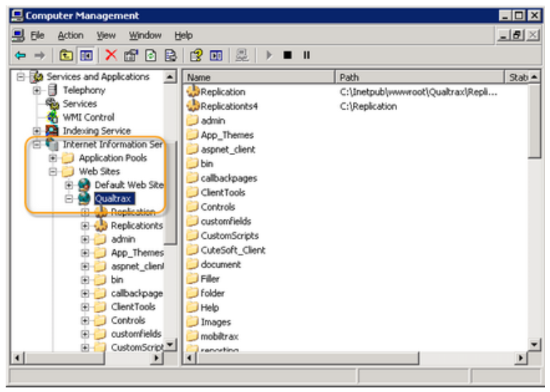Select customfields in the right list

point(226,221)
